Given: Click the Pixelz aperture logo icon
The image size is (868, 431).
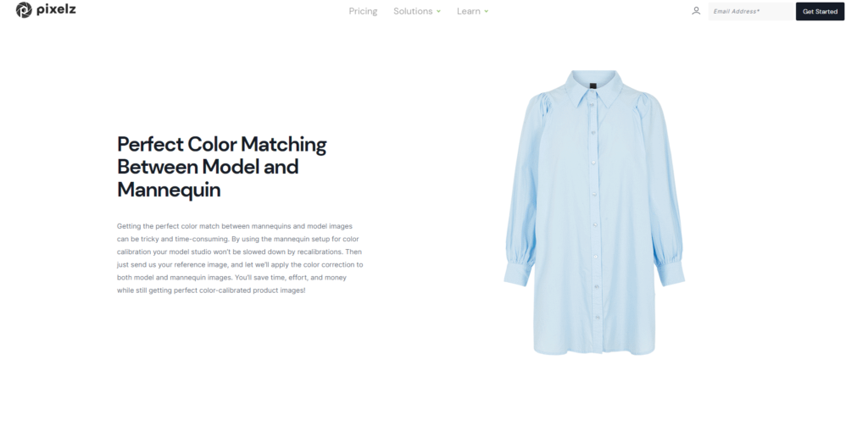Looking at the screenshot, I should click(24, 10).
